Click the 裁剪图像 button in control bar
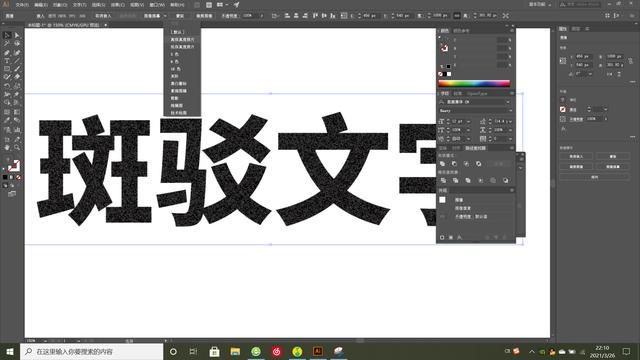Viewport: 640px width, 360px height. click(x=204, y=16)
